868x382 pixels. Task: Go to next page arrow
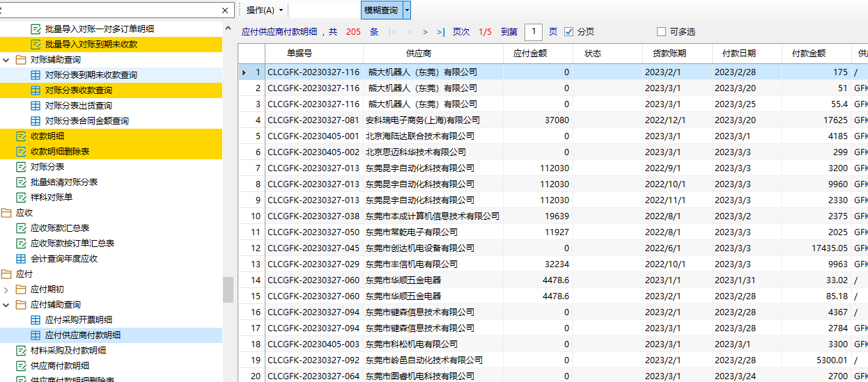coord(425,32)
